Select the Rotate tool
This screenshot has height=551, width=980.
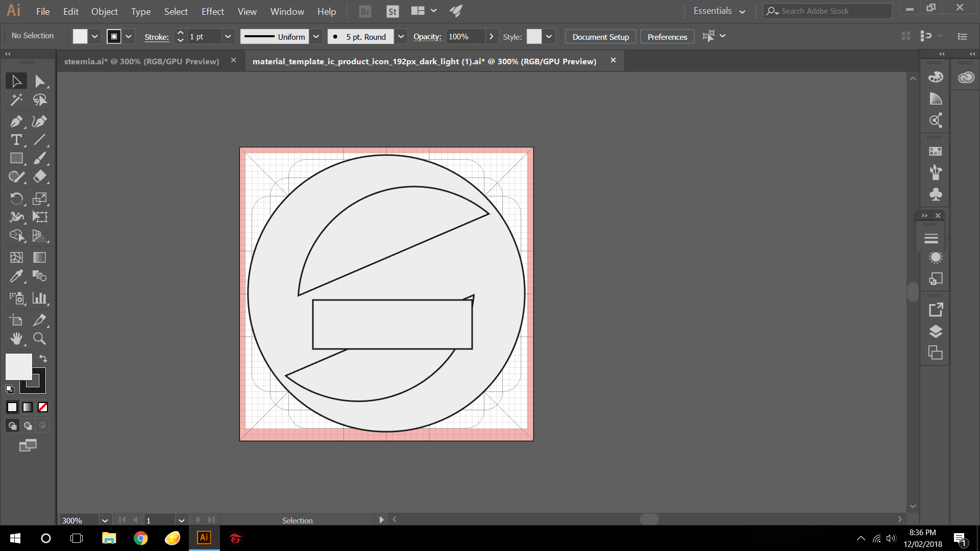[16, 198]
